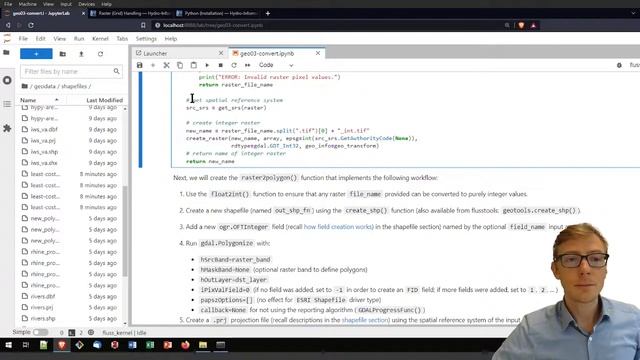Cut the selected cell with scissors icon
The width and height of the screenshot is (640, 360).
(x=167, y=65)
